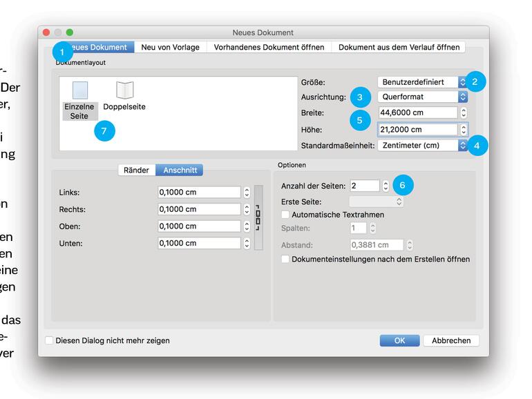This screenshot has width=532, height=399.
Task: Switch to the Ränder segment
Action: [x=136, y=170]
